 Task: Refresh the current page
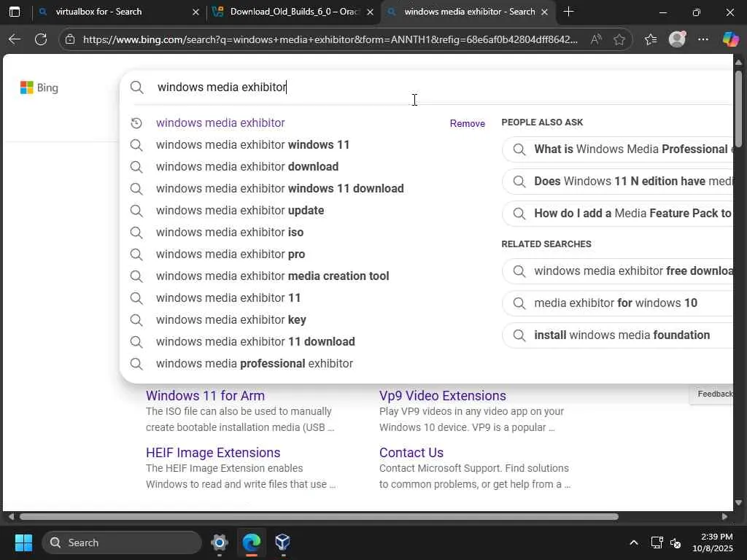point(41,39)
